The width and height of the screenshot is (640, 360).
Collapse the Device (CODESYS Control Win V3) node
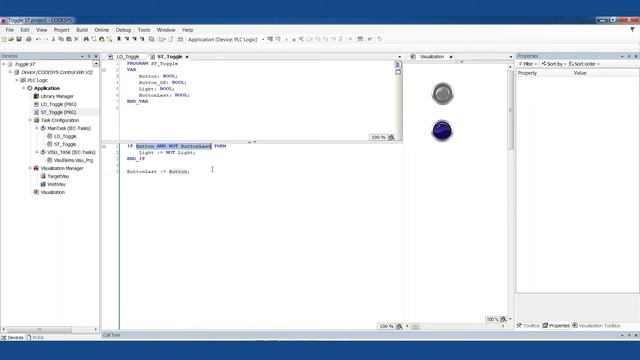click(x=10, y=72)
